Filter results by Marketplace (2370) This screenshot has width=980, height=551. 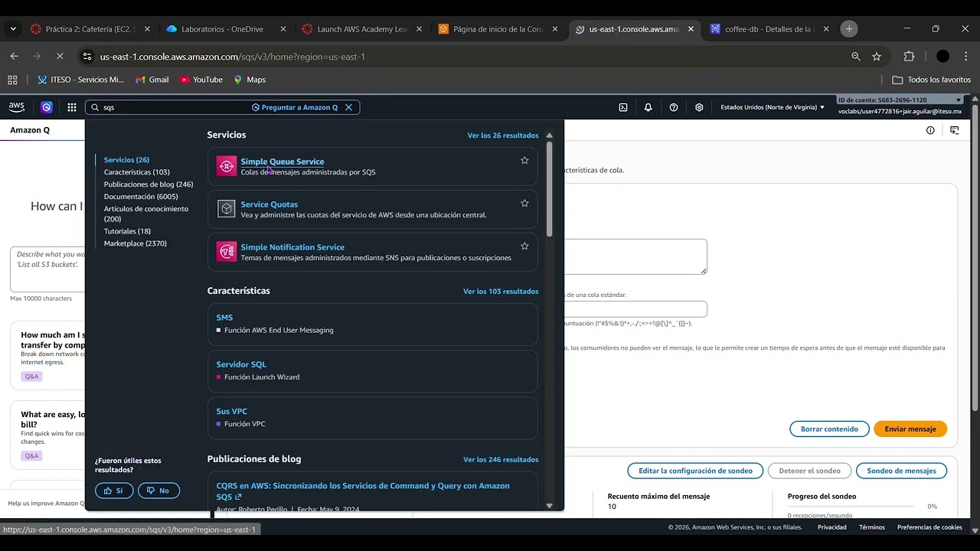click(136, 243)
